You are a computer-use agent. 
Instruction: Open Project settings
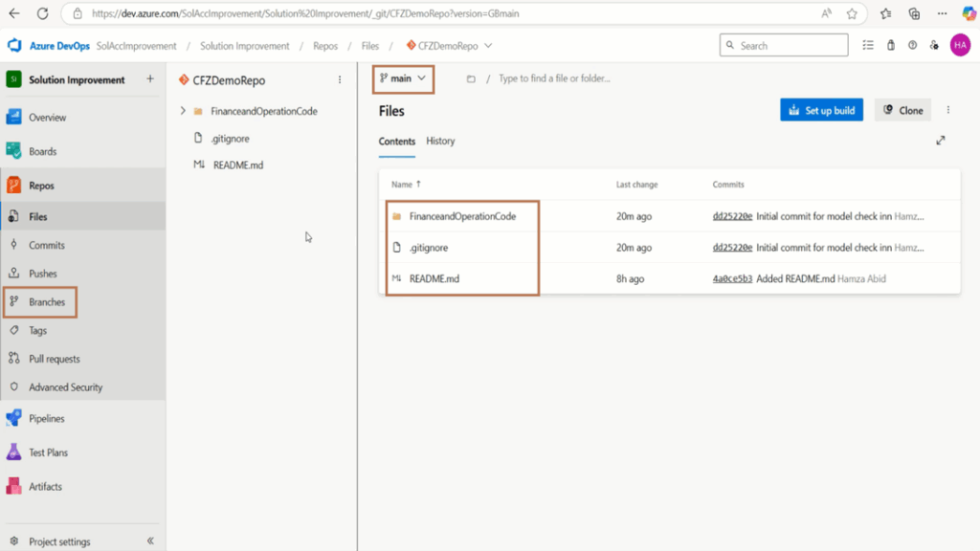[x=59, y=541]
